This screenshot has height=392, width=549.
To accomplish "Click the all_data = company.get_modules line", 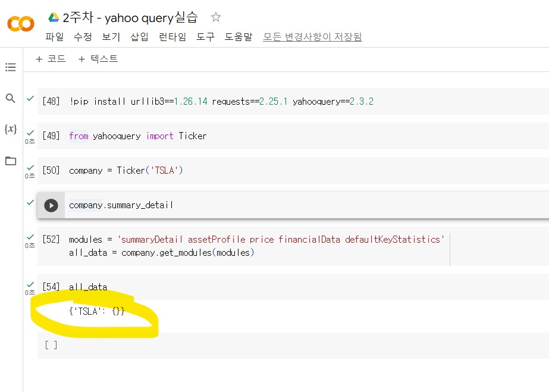I will [161, 252].
